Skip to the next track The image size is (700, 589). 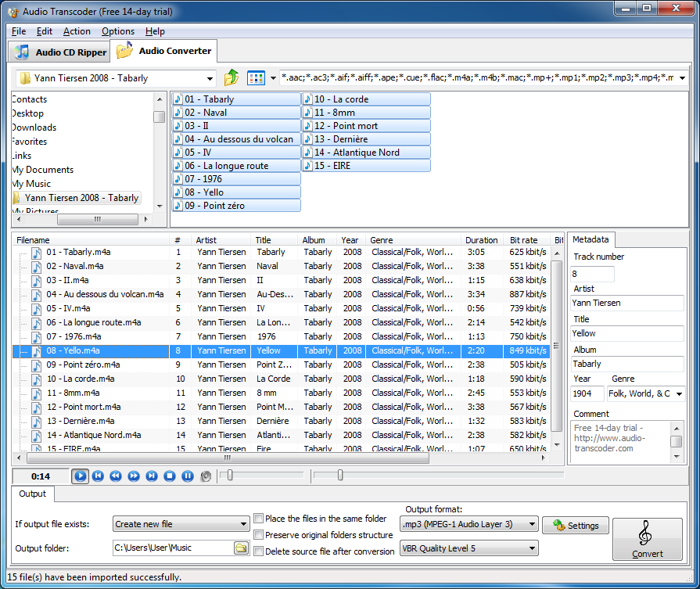[x=150, y=476]
